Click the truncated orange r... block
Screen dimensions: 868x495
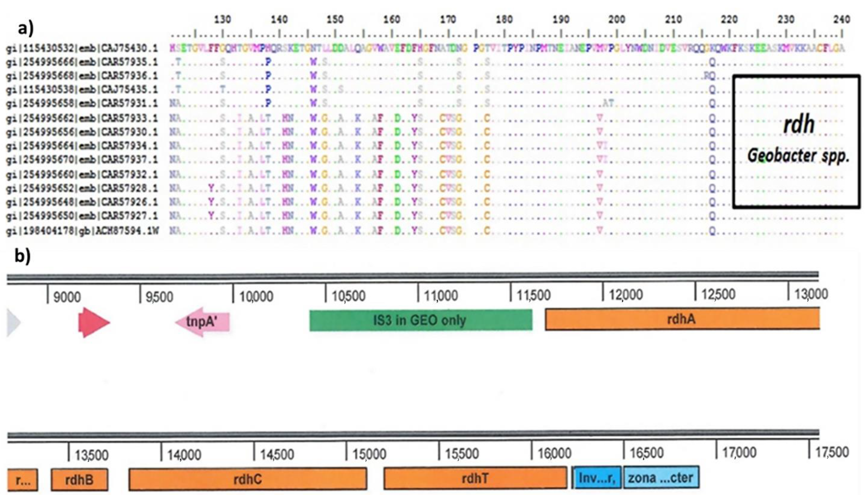coord(22,480)
